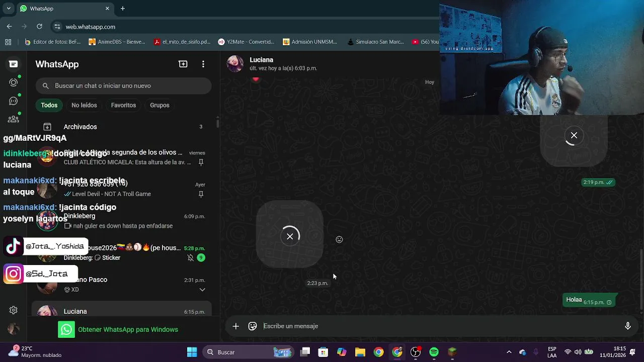Close the WhatsApp browser tab
Screen dimensions: 644x362
click(107, 9)
